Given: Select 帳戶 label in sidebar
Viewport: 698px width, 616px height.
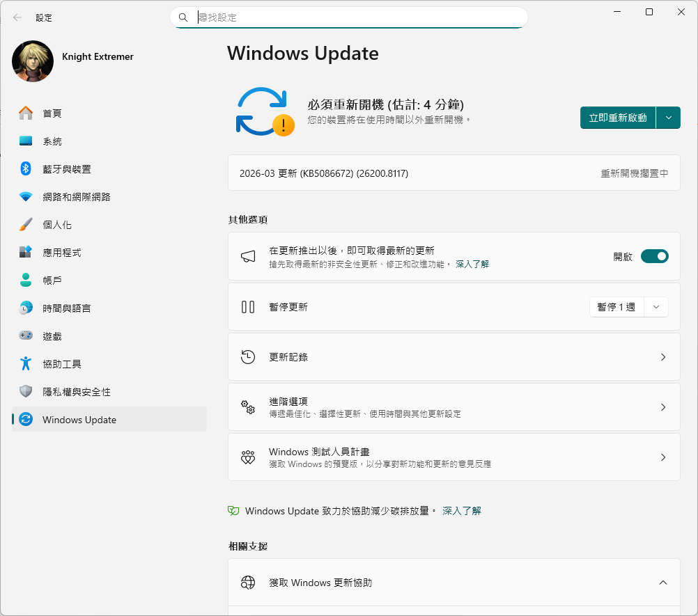Looking at the screenshot, I should click(52, 281).
